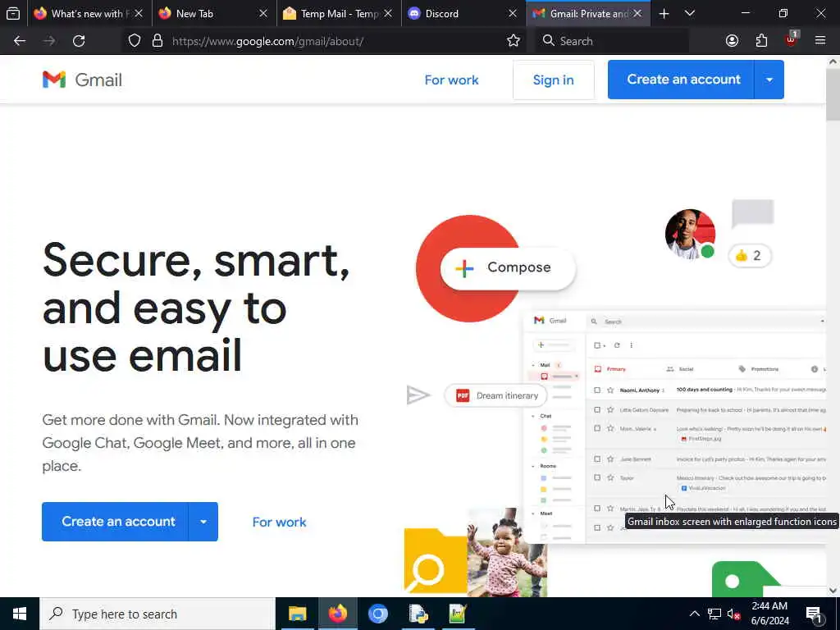Click the network tray icon
This screenshot has width=840, height=630.
tap(714, 614)
